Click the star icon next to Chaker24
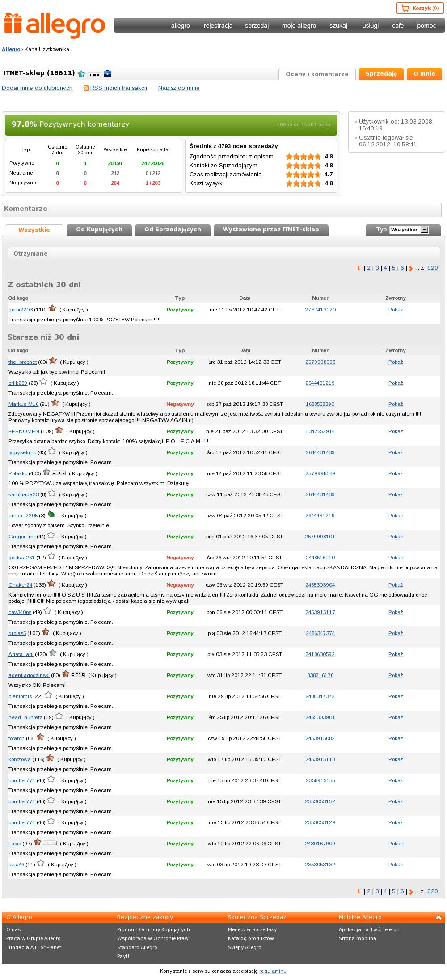 coord(51,584)
